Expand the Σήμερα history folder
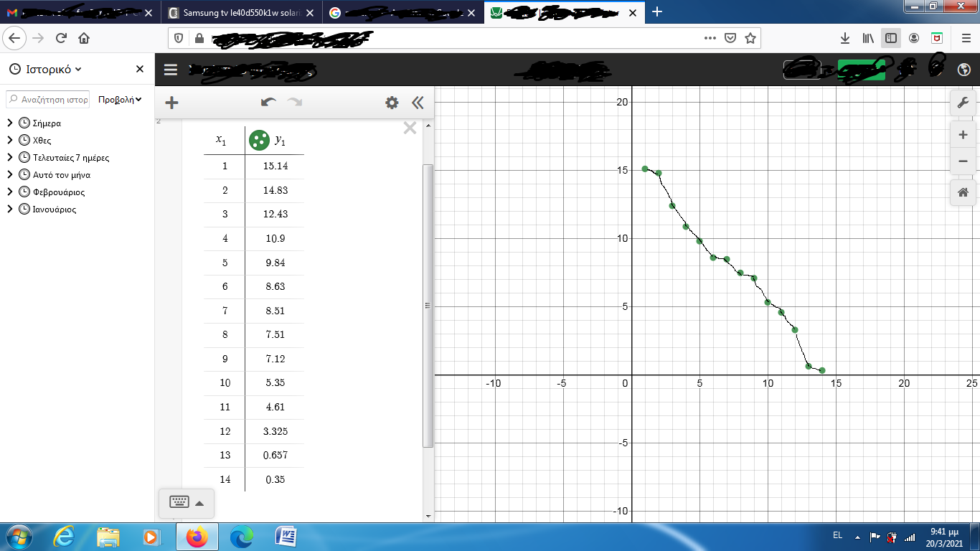The height and width of the screenshot is (551, 980). click(11, 123)
